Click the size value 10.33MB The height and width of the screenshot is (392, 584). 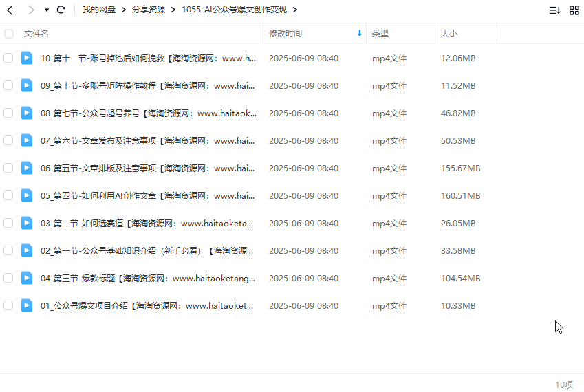coord(458,306)
